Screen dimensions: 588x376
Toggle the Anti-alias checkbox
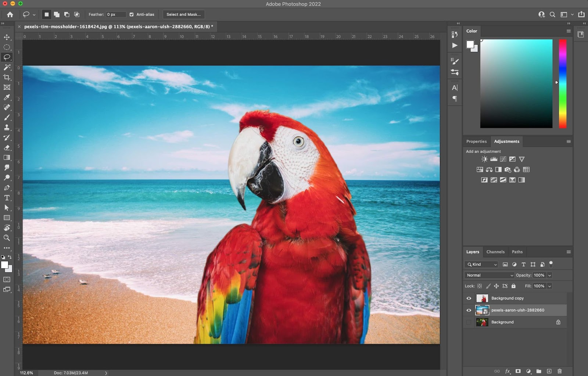[x=132, y=15]
